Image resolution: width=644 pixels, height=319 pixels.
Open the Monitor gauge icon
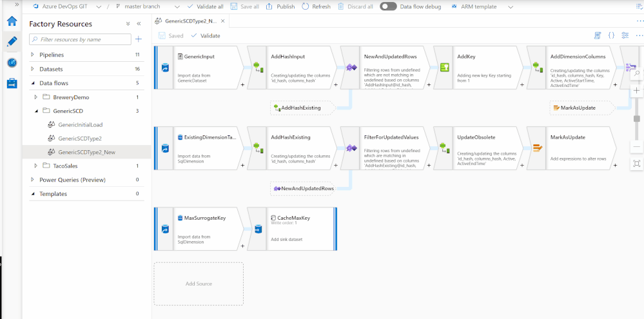tap(12, 63)
